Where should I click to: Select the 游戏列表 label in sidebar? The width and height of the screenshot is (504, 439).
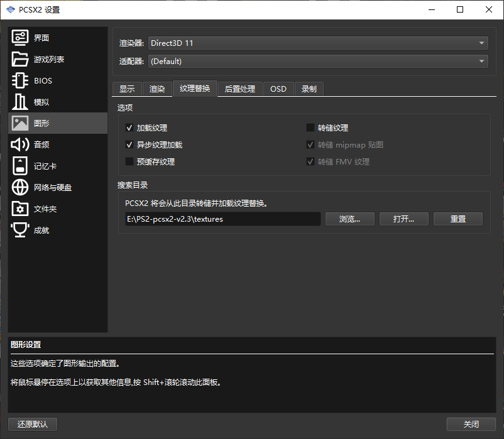point(49,60)
